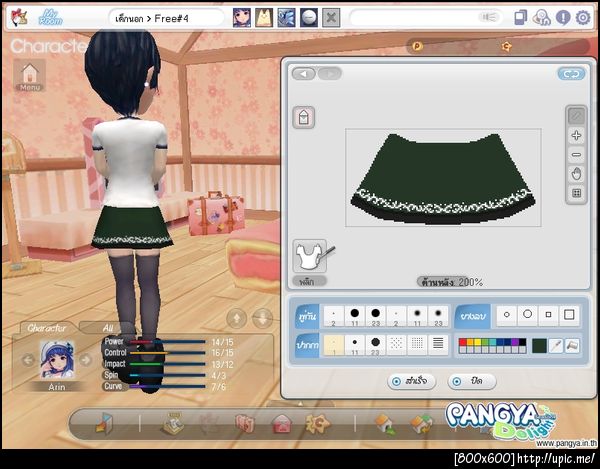This screenshot has height=469, width=600.
Task: Select the sparse dot pattern pen
Action: coord(396,345)
